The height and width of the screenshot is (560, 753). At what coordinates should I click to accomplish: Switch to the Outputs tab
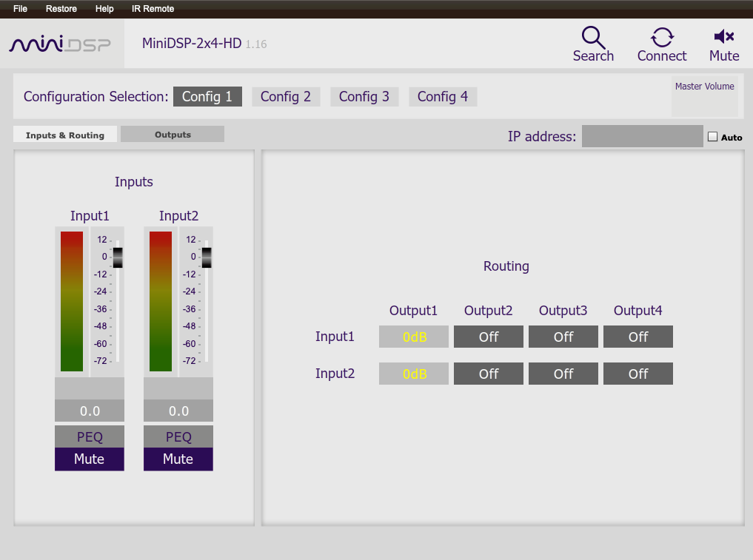pos(173,135)
